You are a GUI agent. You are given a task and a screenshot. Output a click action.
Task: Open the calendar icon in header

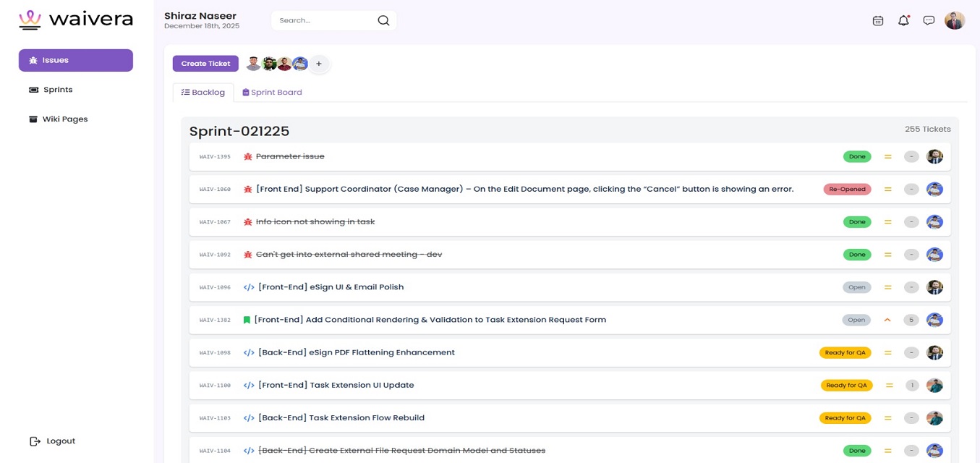[877, 21]
